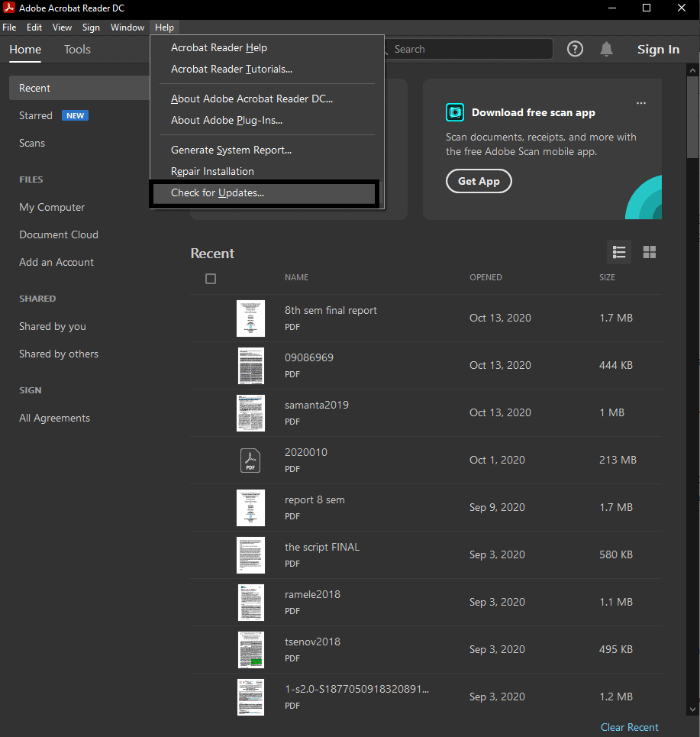Image resolution: width=700 pixels, height=737 pixels.
Task: Click Sign In at top right
Action: point(658,50)
